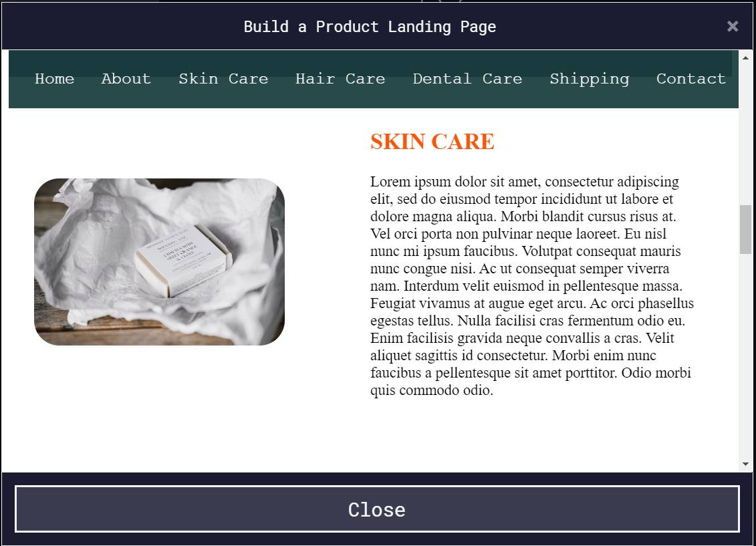Image resolution: width=756 pixels, height=546 pixels.
Task: Click the scrollbar up arrow
Action: coord(745,58)
